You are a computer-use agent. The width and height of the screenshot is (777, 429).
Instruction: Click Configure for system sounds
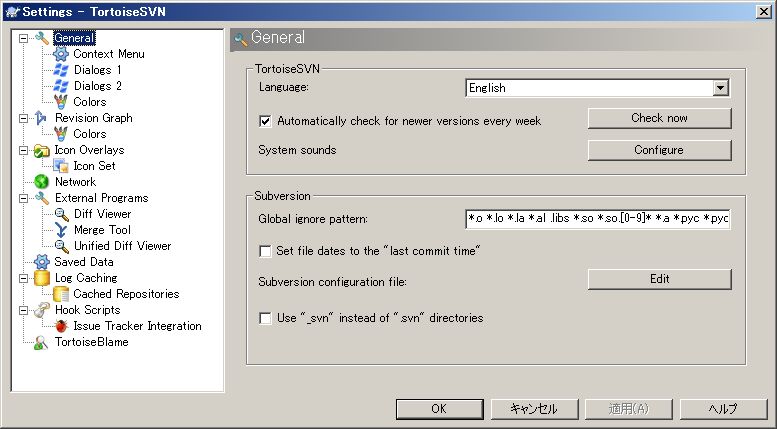660,150
